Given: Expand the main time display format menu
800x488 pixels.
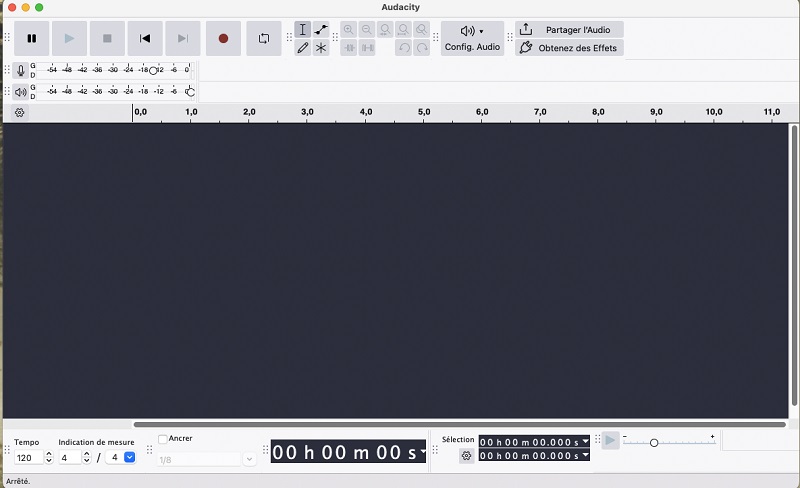Looking at the screenshot, I should pos(423,452).
